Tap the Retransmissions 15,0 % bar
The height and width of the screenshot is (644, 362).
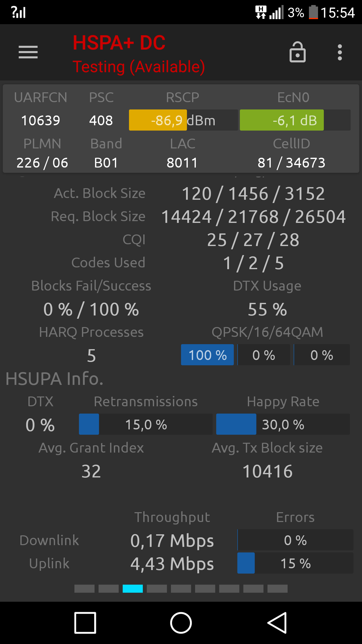[x=146, y=424]
